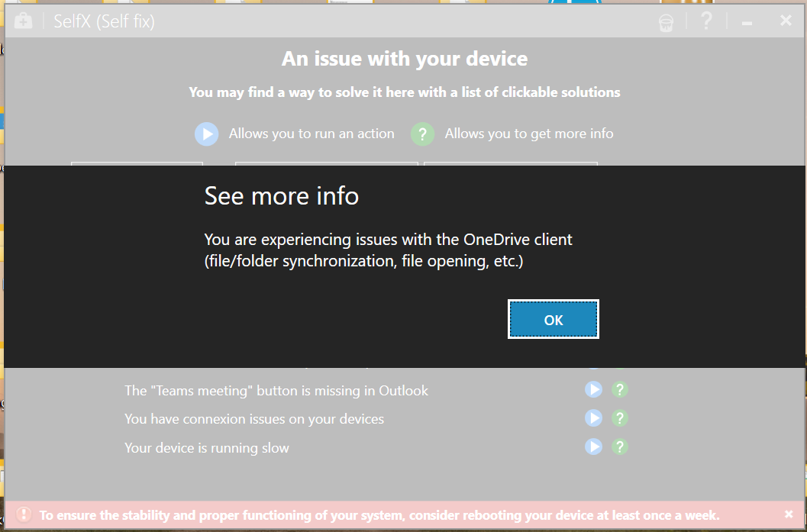This screenshot has height=532, width=807.
Task: Open the paint bucket theme icon in title bar
Action: [666, 22]
